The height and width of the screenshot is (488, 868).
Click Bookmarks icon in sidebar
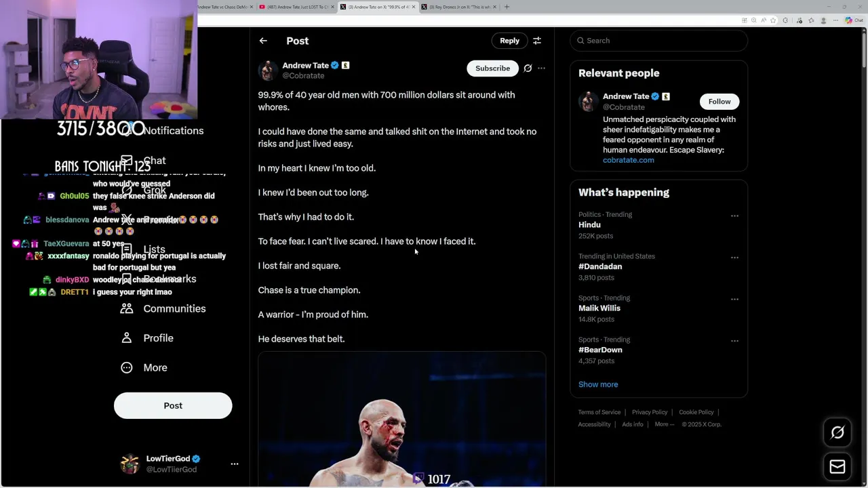(x=127, y=279)
